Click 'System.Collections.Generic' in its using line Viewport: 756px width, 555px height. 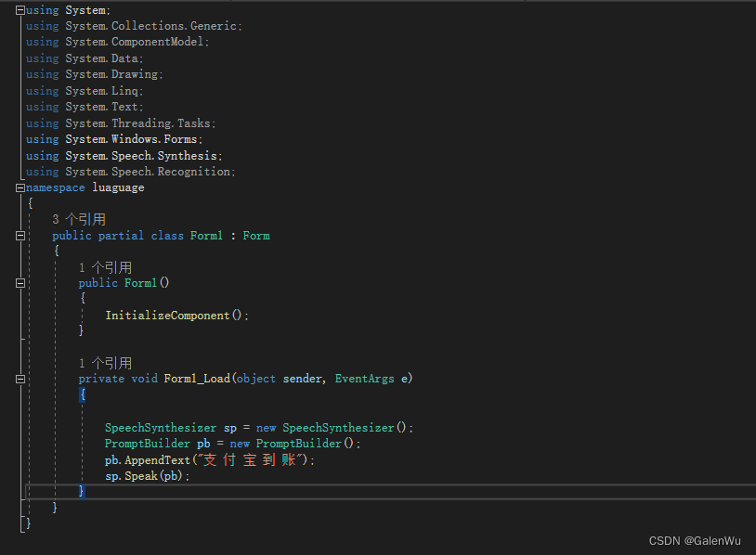[150, 26]
